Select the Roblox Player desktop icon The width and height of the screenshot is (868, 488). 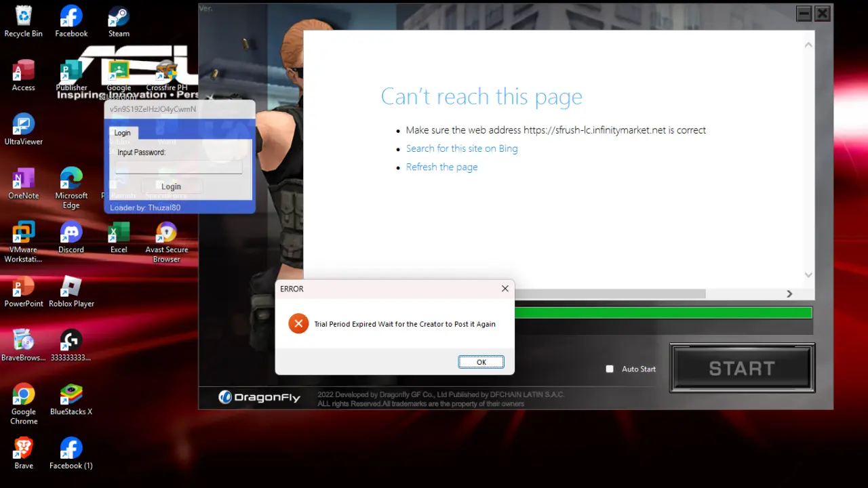(x=71, y=292)
